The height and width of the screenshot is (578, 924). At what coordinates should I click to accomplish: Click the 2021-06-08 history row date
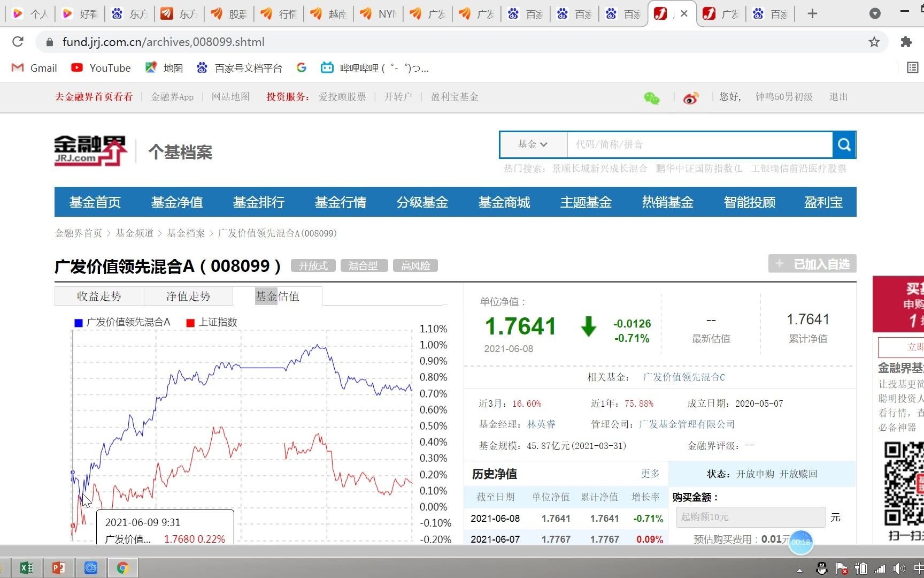(x=495, y=519)
